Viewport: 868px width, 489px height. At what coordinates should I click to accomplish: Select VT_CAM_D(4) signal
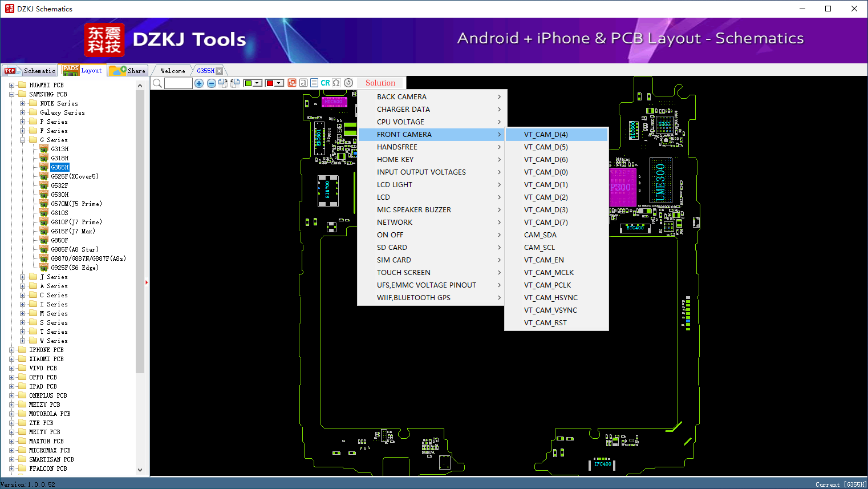pyautogui.click(x=557, y=135)
